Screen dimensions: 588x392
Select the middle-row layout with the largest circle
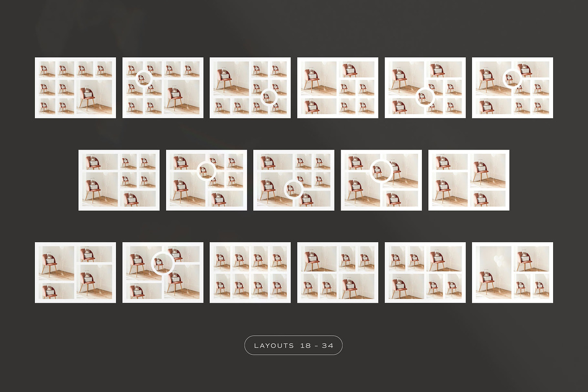pos(381,180)
